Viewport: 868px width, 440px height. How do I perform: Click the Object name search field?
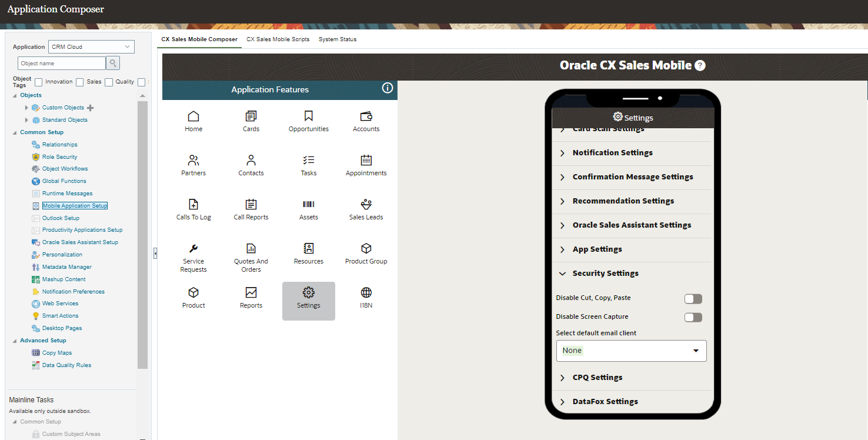point(62,63)
